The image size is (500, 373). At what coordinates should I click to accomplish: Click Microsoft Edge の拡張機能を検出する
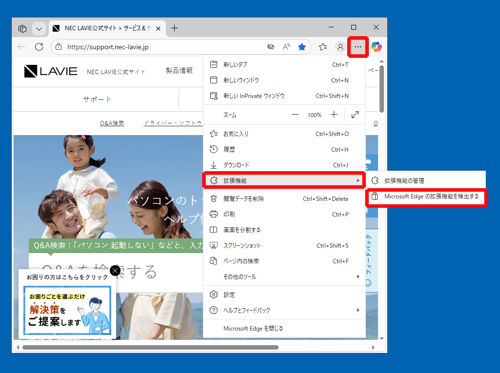pyautogui.click(x=426, y=197)
